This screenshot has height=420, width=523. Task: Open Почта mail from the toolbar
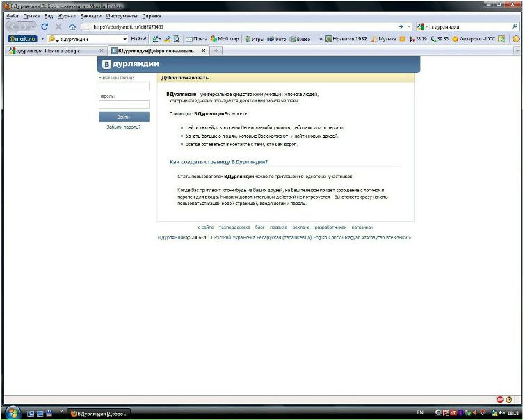[x=196, y=39]
